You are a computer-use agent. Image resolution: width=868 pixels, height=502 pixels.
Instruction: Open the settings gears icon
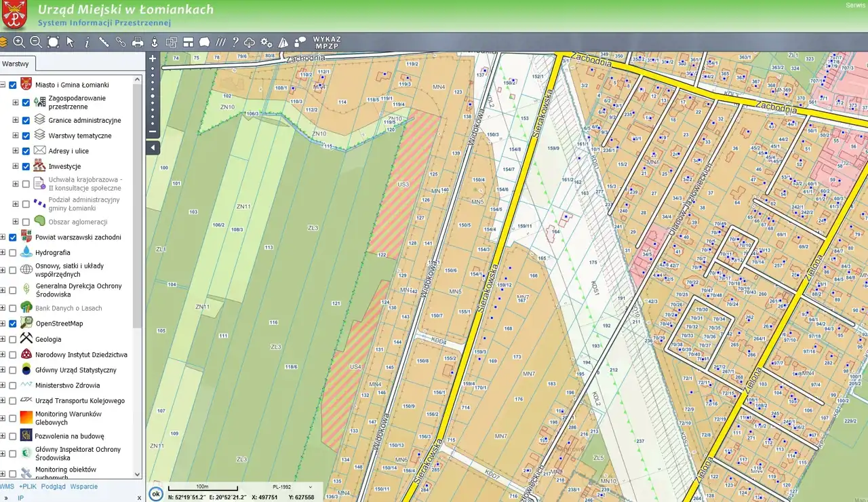267,42
